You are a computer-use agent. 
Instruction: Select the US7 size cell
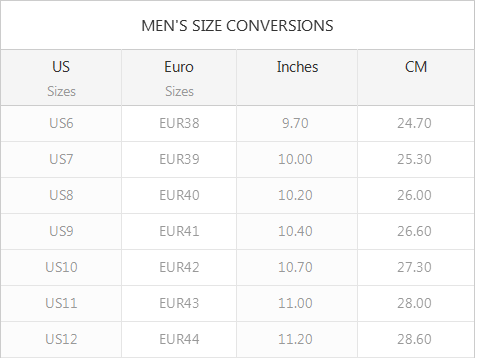click(x=61, y=160)
